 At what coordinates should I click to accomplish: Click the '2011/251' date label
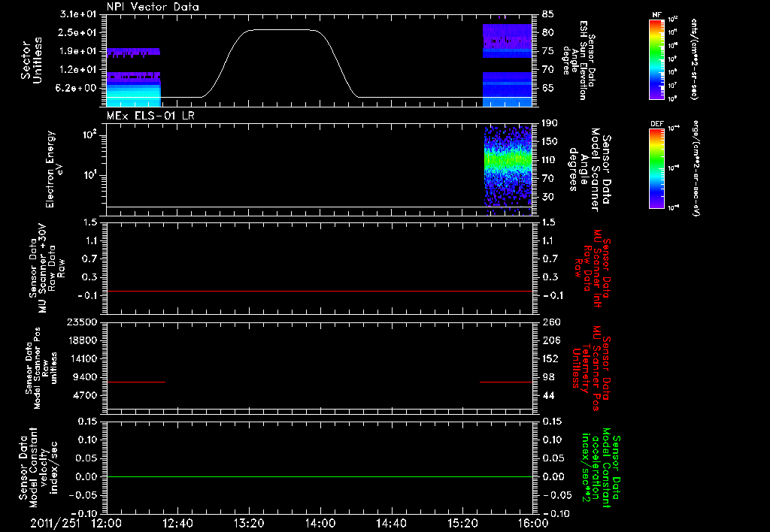pyautogui.click(x=55, y=523)
